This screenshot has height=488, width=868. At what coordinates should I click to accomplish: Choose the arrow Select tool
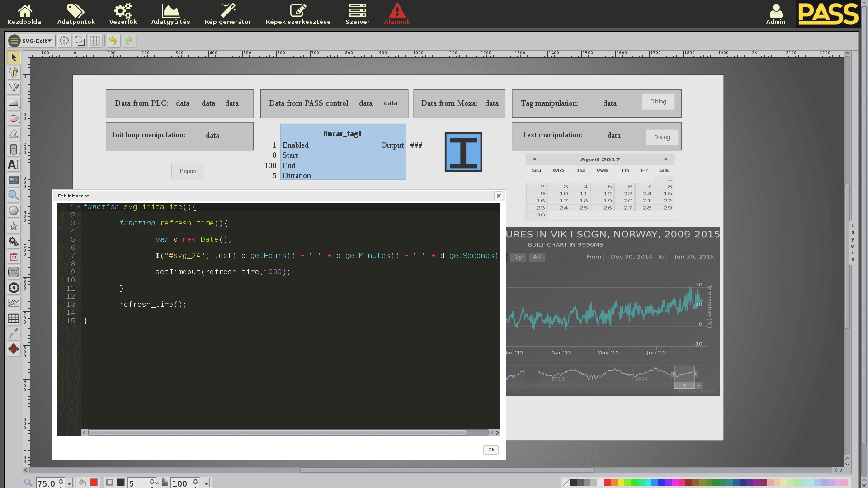[x=14, y=57]
